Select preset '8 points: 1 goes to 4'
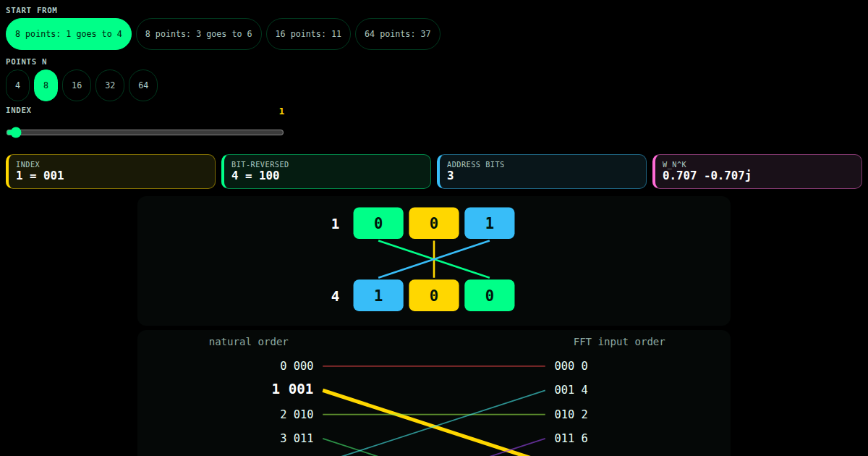868x456 pixels. 69,34
